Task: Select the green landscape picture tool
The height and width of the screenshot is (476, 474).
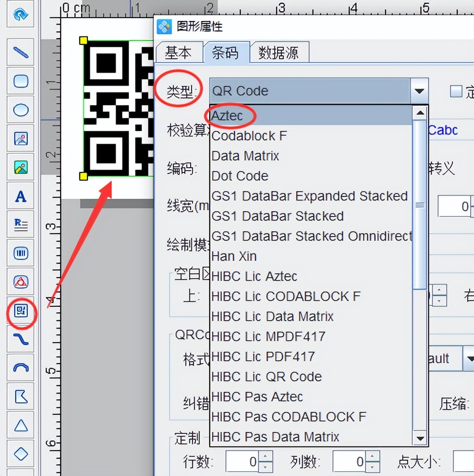Action: click(21, 167)
